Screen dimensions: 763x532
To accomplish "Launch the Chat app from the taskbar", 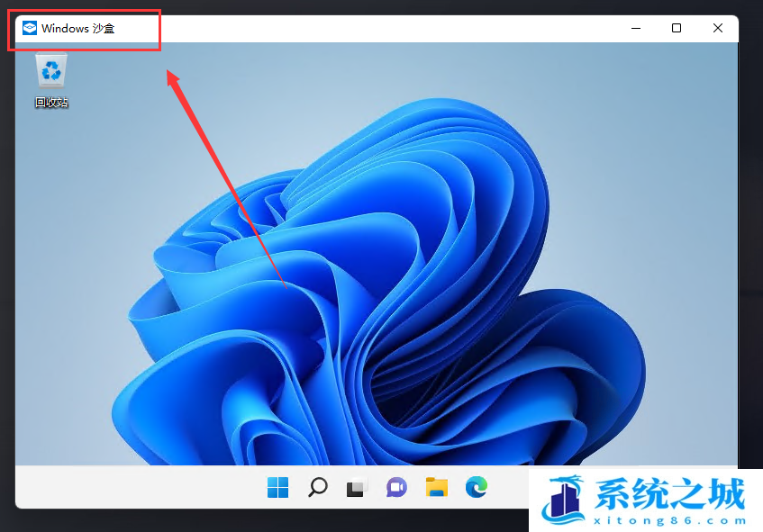I will 396,487.
